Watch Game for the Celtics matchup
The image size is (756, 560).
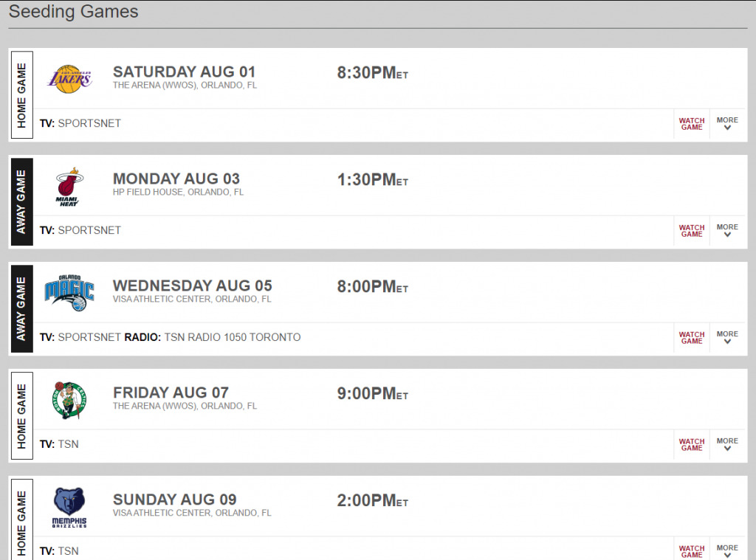[691, 445]
